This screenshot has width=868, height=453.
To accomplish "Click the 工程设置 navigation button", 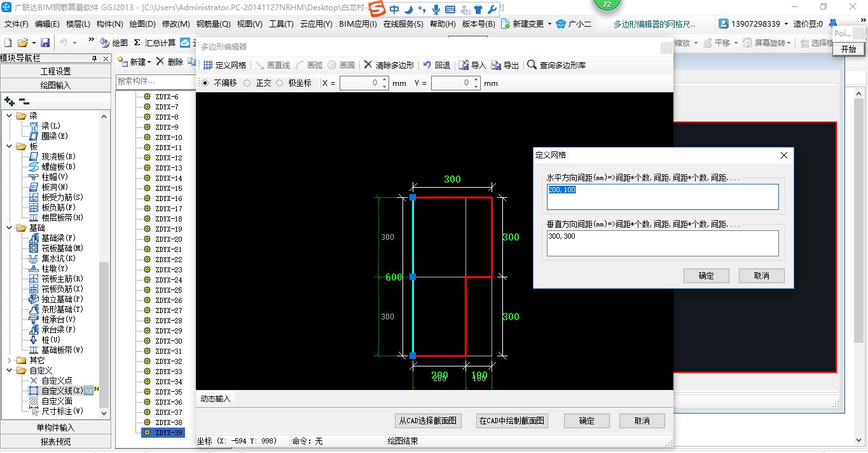I will pos(56,71).
